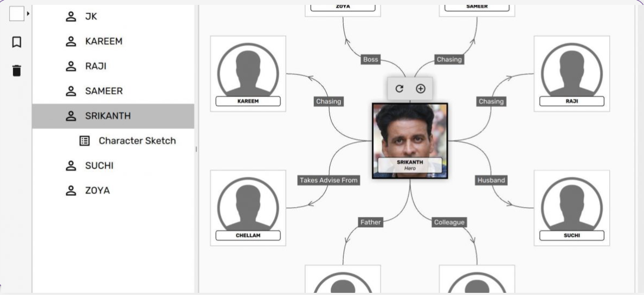
Task: Expand the small arrow beside the white box
Action: pyautogui.click(x=28, y=14)
